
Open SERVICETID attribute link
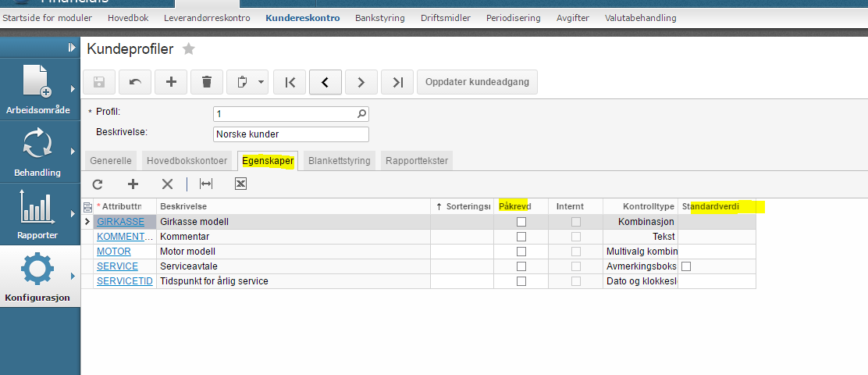125,281
